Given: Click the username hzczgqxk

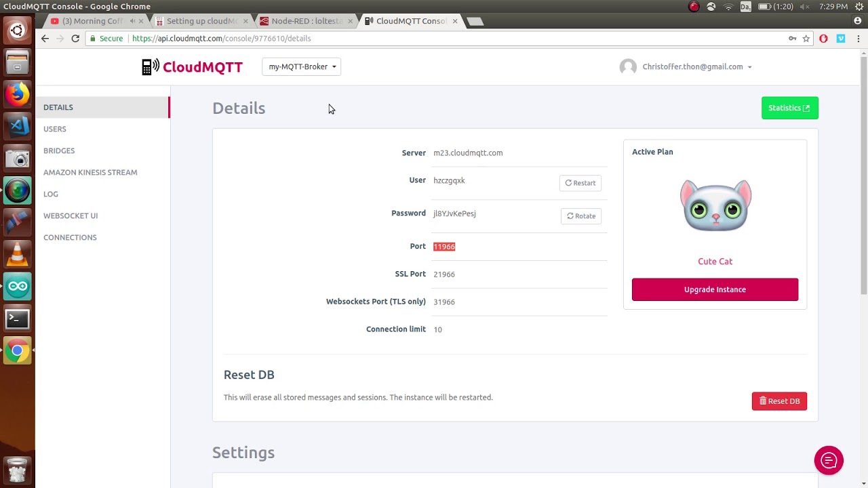Looking at the screenshot, I should [449, 181].
